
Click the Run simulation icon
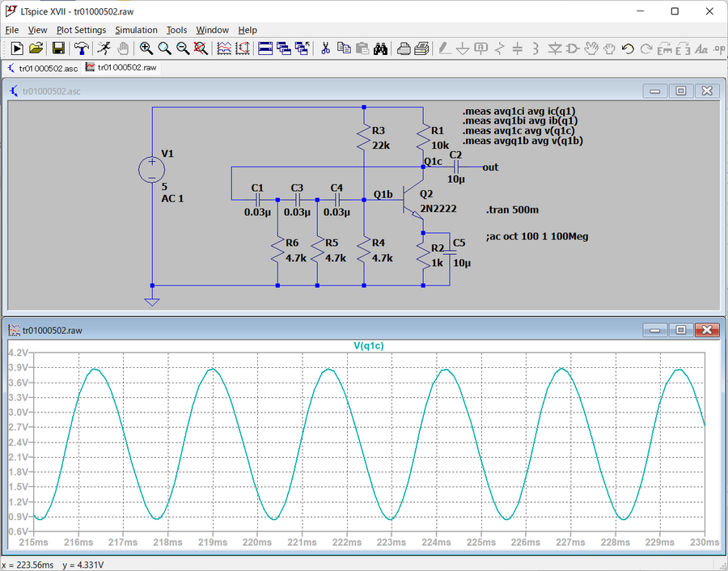click(x=104, y=49)
